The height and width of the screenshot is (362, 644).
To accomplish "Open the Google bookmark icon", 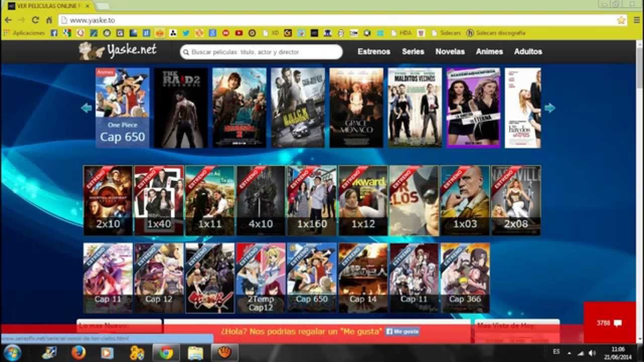I will (212, 33).
